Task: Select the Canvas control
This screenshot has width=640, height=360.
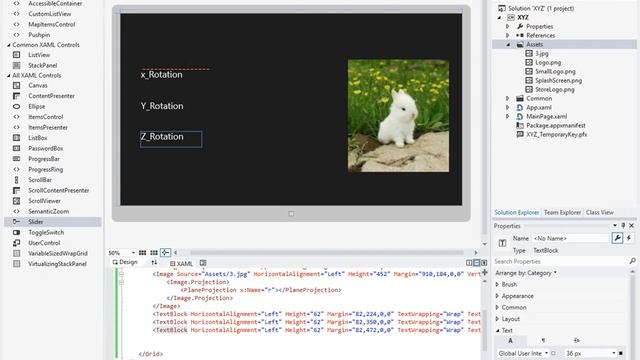Action: pos(38,85)
